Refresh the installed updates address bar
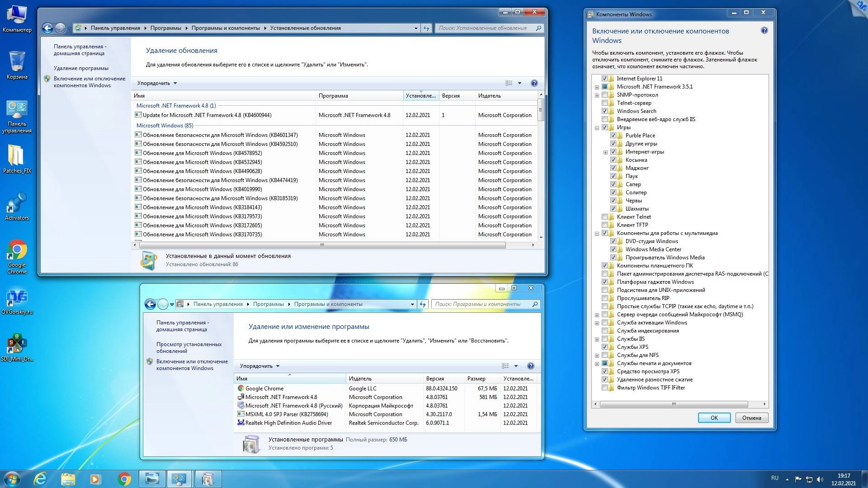The width and height of the screenshot is (868, 488). pyautogui.click(x=426, y=28)
